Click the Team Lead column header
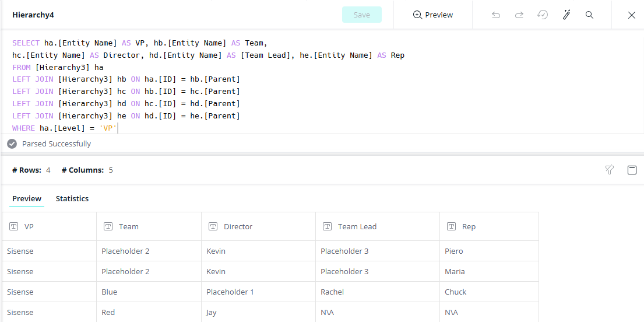The width and height of the screenshot is (644, 322). point(357,226)
